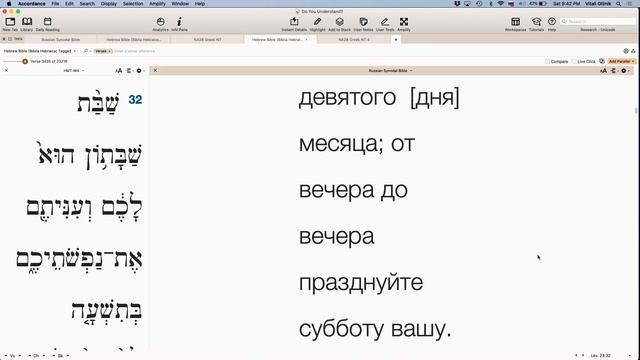Open the File menu
Image resolution: width=640 pixels, height=360 pixels.
pyautogui.click(x=55, y=4)
